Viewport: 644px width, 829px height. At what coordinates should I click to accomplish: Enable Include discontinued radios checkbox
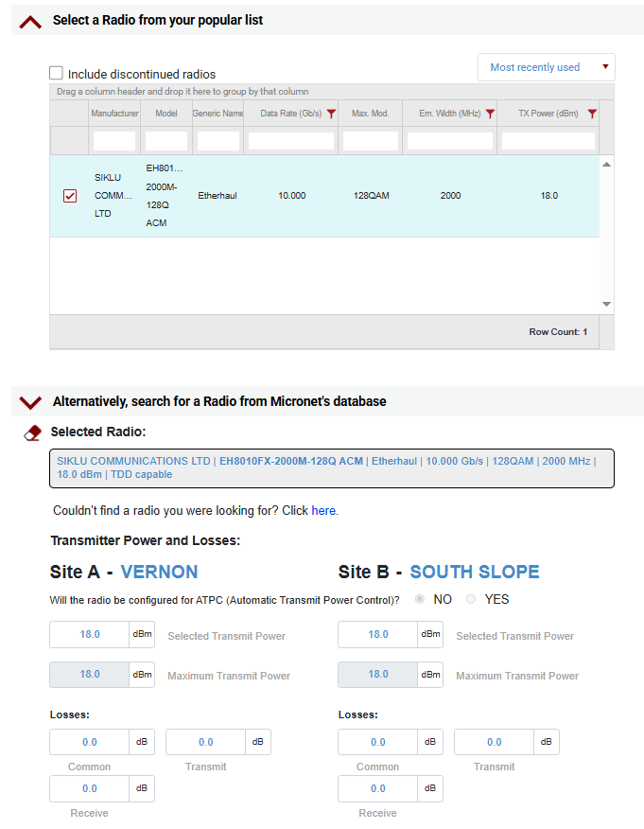57,74
